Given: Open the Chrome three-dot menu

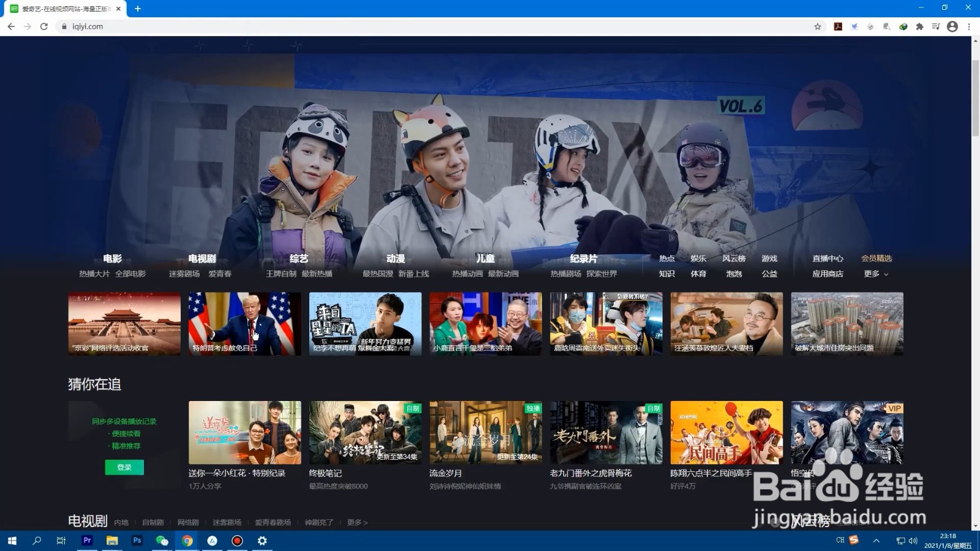Looking at the screenshot, I should click(x=969, y=26).
